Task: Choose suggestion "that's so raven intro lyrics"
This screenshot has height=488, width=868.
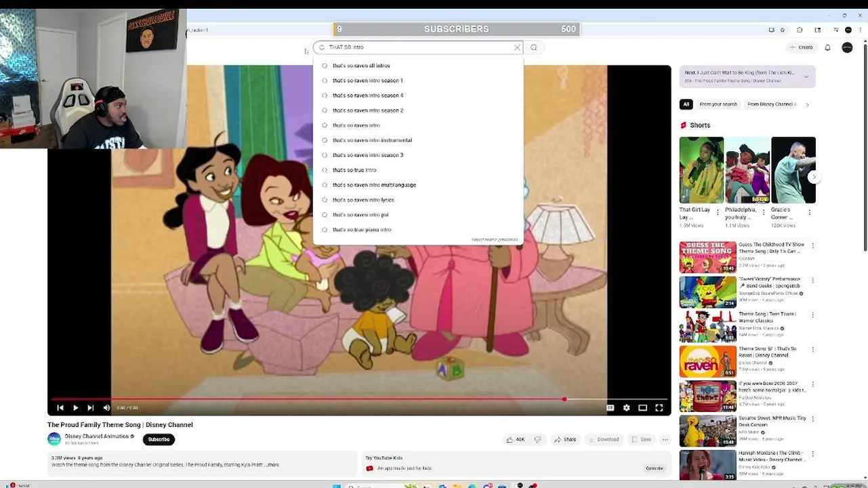Action: [x=418, y=200]
